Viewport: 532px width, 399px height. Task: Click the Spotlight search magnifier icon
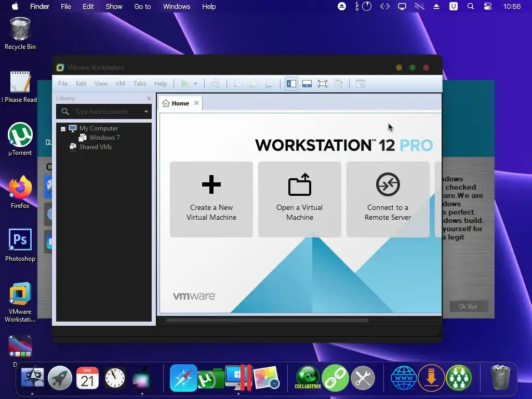point(471,6)
